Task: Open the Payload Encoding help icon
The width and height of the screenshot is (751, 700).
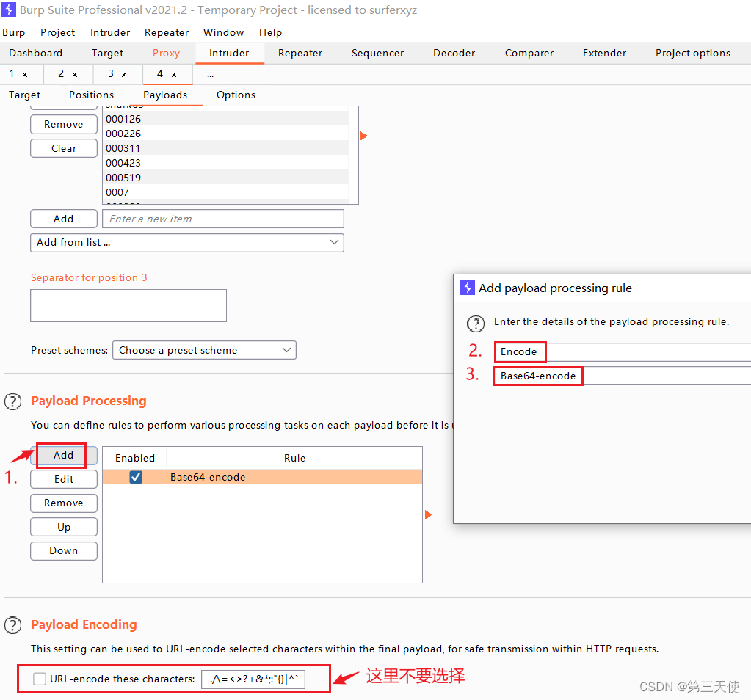Action: tap(13, 625)
